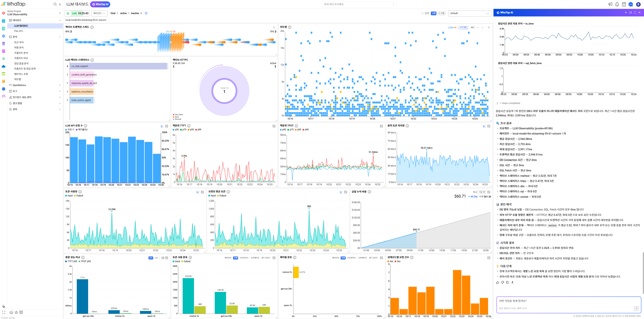Click the 1일 전 compare button in 금일 누적 비용
Screen dimensions: 644x319
point(482,192)
